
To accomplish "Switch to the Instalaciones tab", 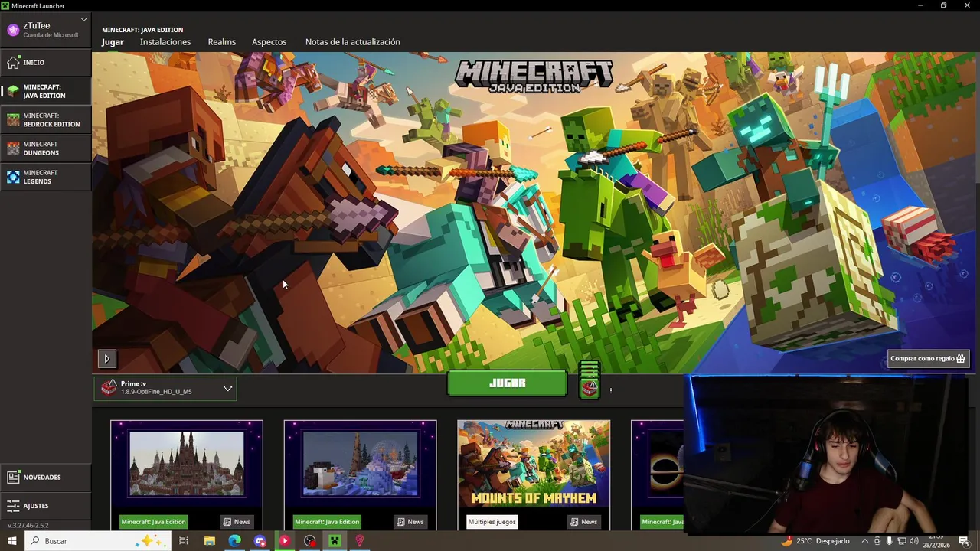I will click(x=165, y=42).
